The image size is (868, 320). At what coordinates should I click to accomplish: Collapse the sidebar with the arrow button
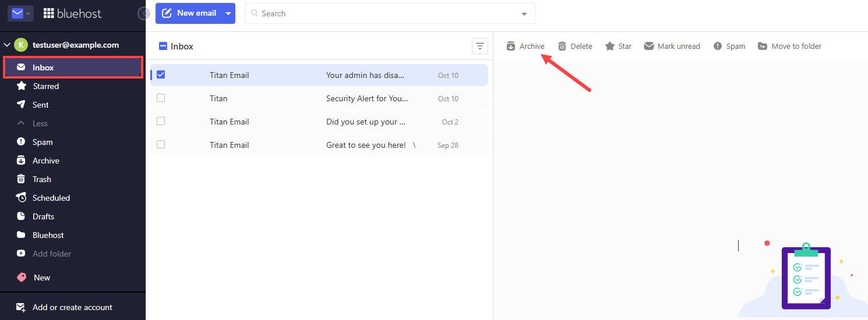click(x=143, y=13)
